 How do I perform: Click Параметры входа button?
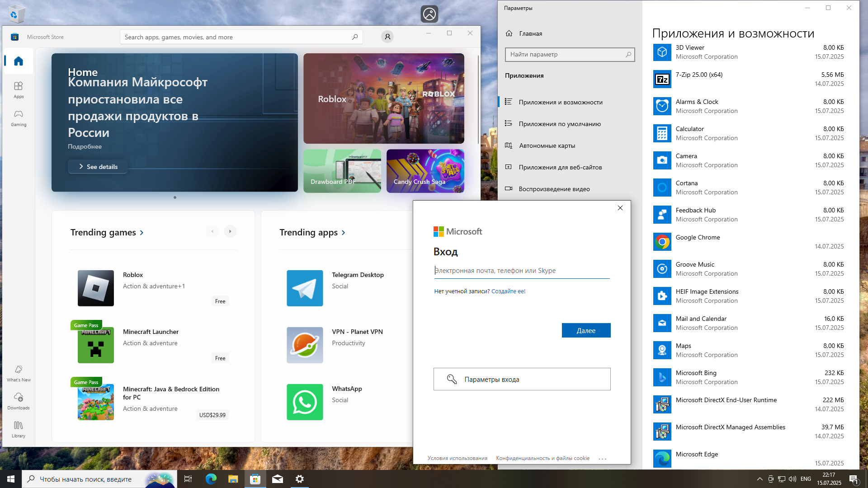(x=522, y=379)
